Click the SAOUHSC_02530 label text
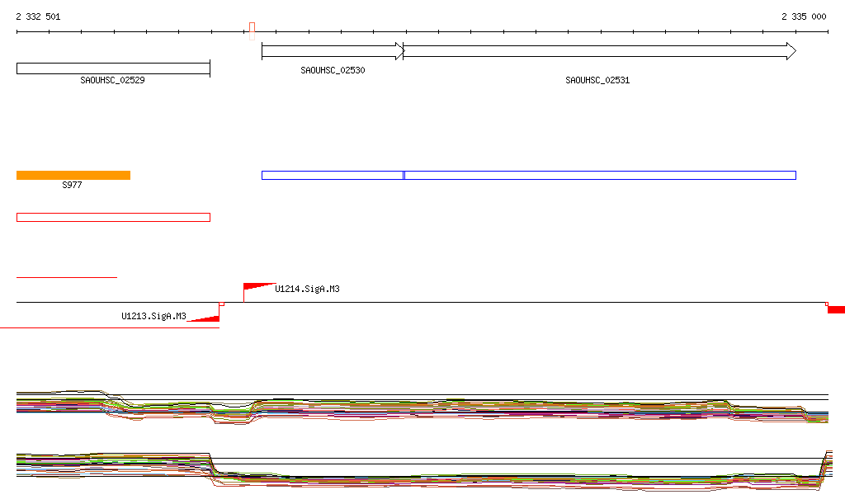Image resolution: width=845 pixels, height=504 pixels. (333, 70)
